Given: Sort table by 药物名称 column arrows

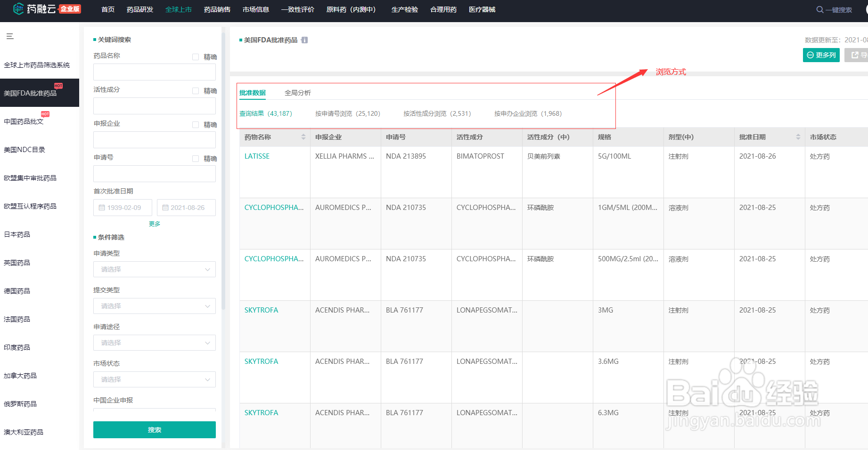Looking at the screenshot, I should click(303, 137).
